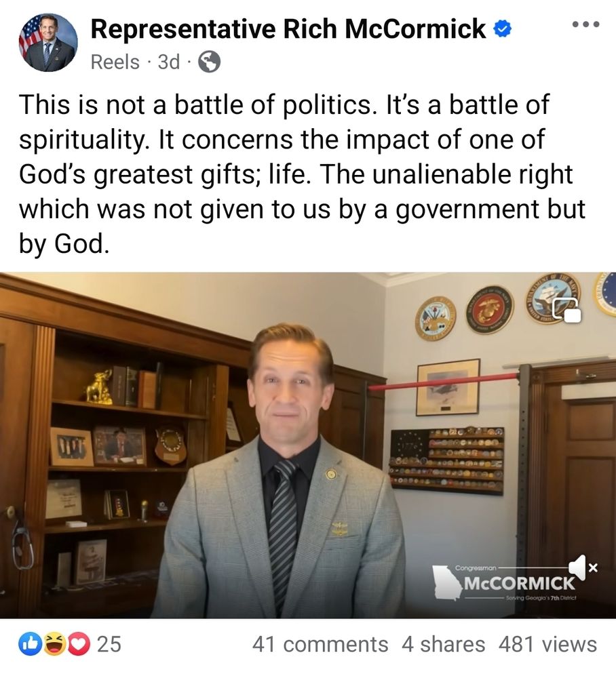Unmute the video sound
The image size is (616, 678).
tap(575, 566)
